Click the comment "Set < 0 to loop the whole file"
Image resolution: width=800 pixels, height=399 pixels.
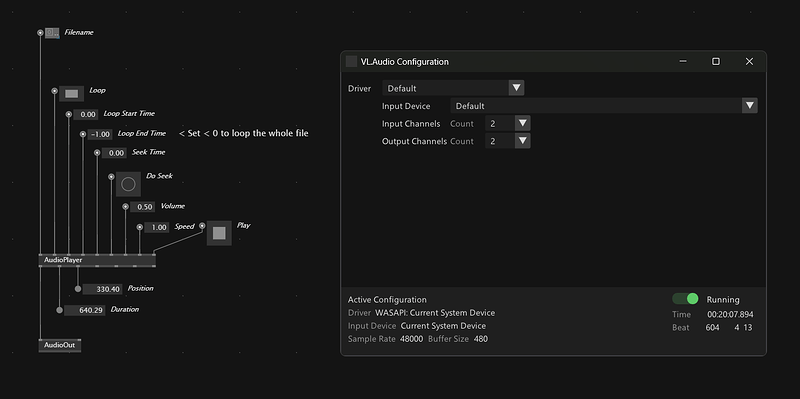[x=243, y=133]
